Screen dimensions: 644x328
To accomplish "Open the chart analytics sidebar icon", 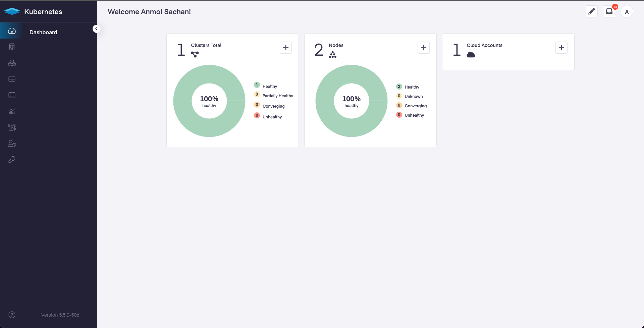I will click(12, 111).
